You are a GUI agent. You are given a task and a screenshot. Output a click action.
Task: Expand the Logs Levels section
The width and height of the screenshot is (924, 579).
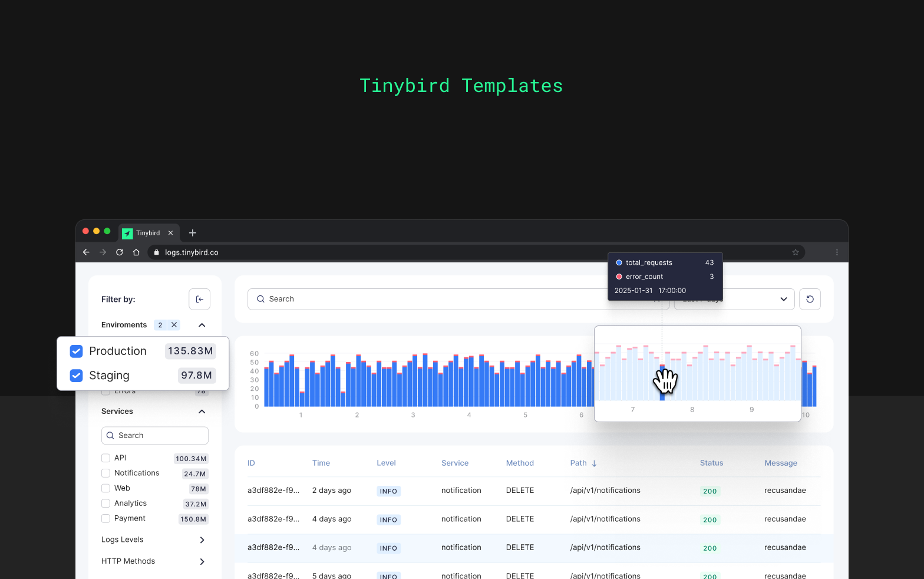[154, 540]
